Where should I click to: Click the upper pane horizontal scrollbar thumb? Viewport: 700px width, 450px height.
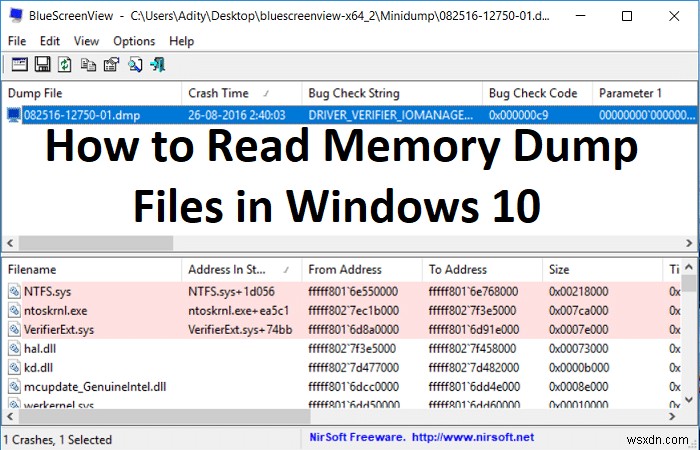click(x=96, y=243)
